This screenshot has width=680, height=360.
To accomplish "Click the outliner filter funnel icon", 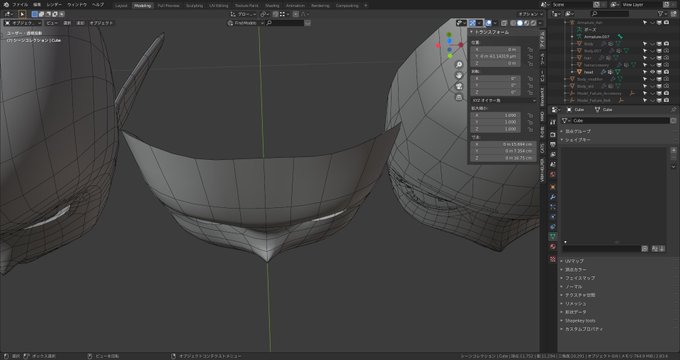I will pos(660,14).
